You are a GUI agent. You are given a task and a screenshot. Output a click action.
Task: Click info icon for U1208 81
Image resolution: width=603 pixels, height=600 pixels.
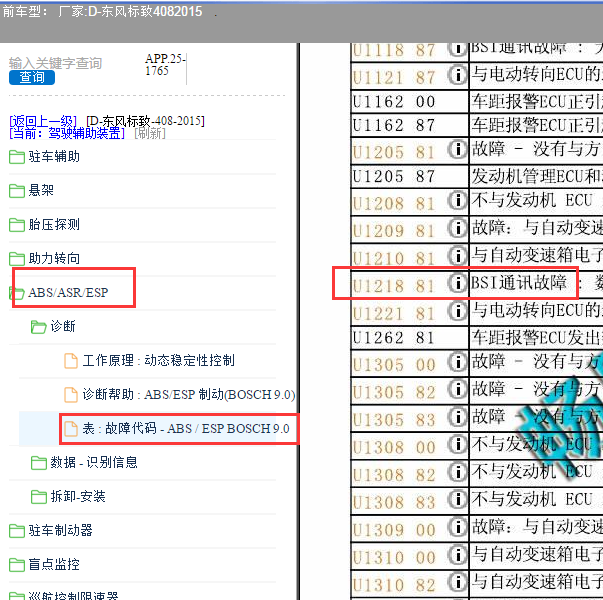tap(457, 200)
